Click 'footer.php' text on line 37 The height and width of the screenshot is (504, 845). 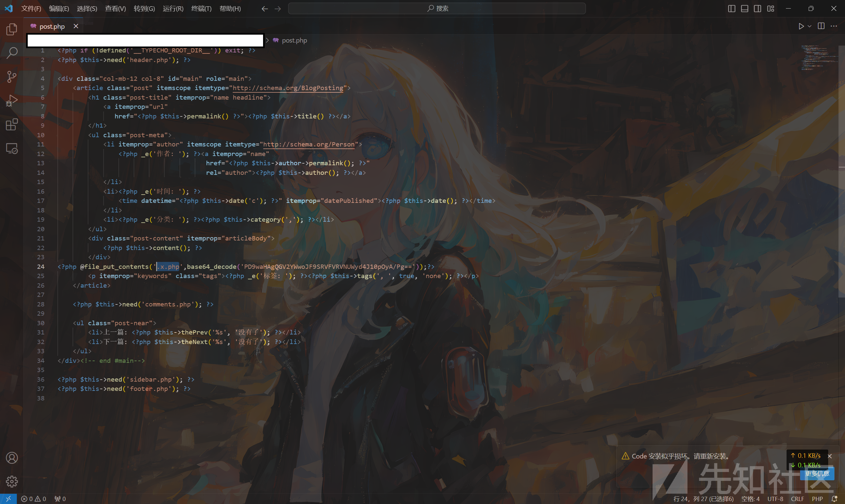tap(149, 389)
